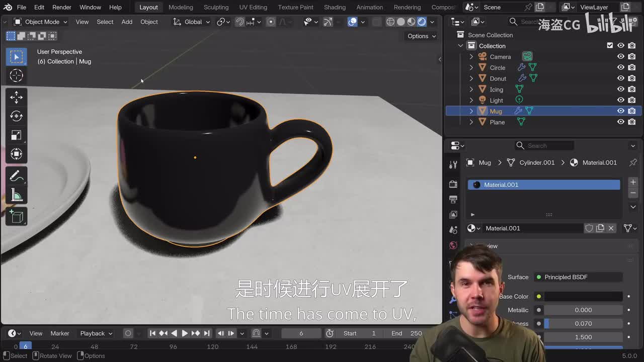The image size is (644, 362).
Task: Adjust the Metallic value slider
Action: [x=583, y=310]
